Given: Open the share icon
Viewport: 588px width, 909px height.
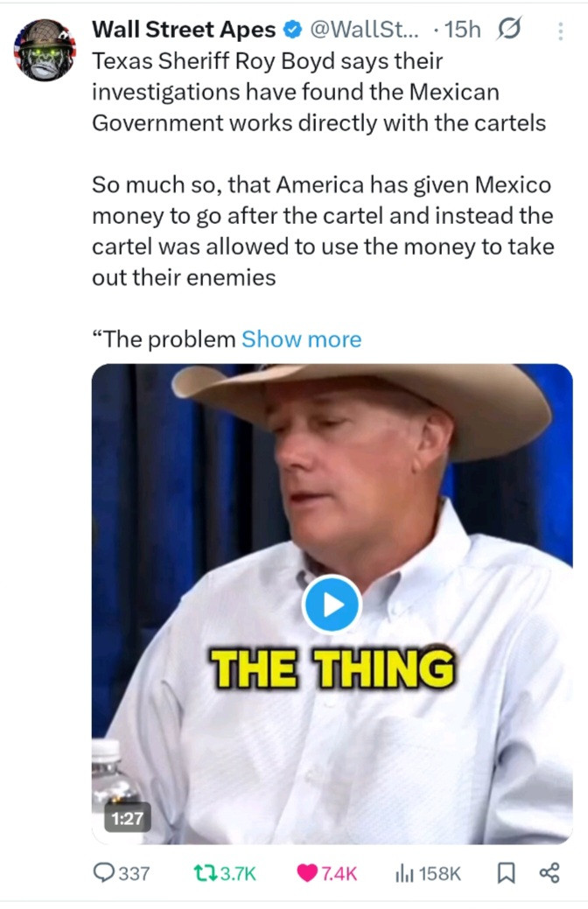Looking at the screenshot, I should [549, 872].
